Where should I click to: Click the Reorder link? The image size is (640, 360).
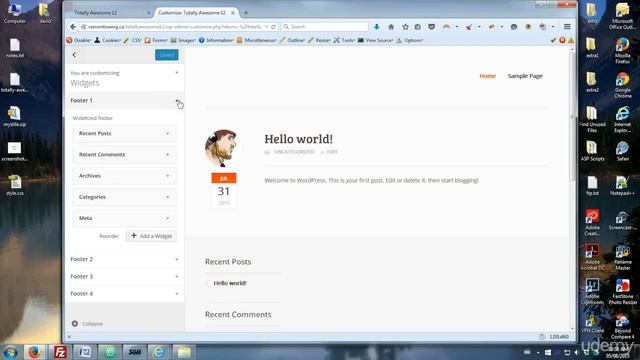point(109,236)
